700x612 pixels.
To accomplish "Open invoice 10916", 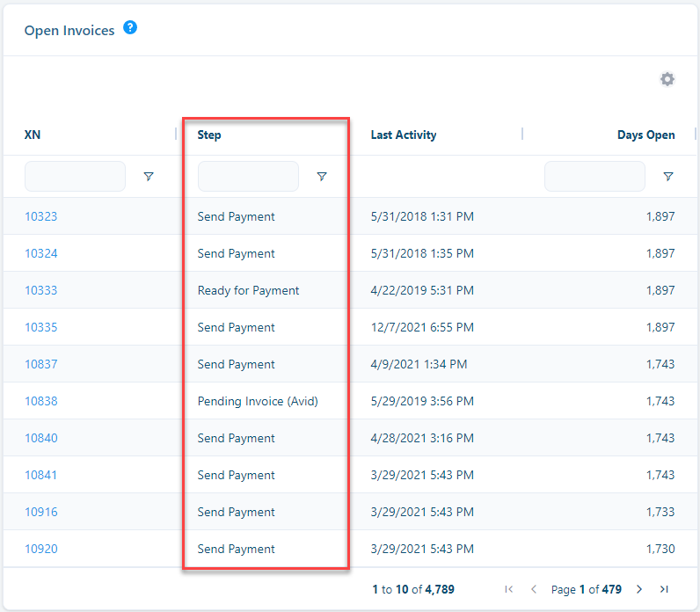I will point(41,512).
